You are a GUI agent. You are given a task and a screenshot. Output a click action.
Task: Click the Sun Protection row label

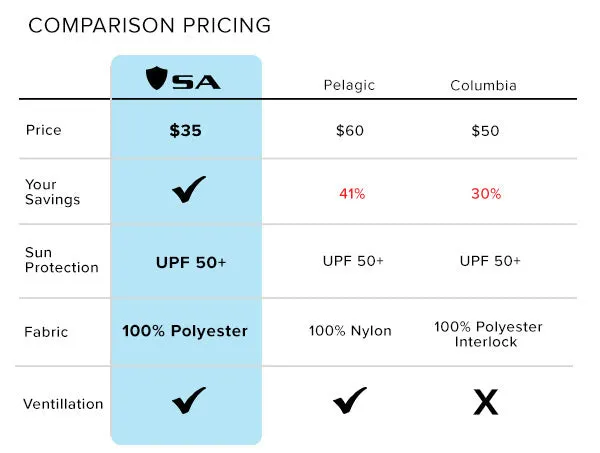(62, 260)
